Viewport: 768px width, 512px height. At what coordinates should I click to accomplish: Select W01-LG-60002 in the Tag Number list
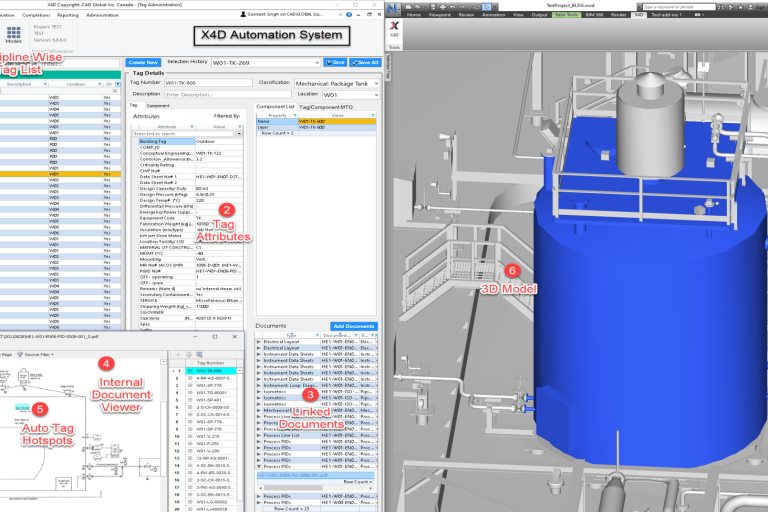(212, 502)
